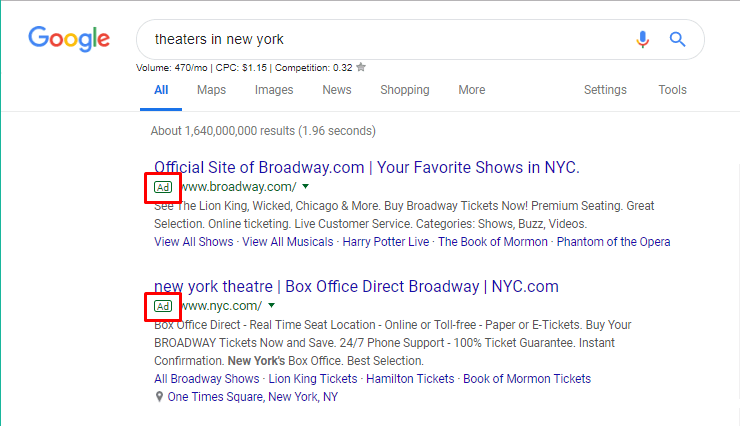The height and width of the screenshot is (426, 740).
Task: Open The Book of Mormon sitelink
Action: point(493,242)
